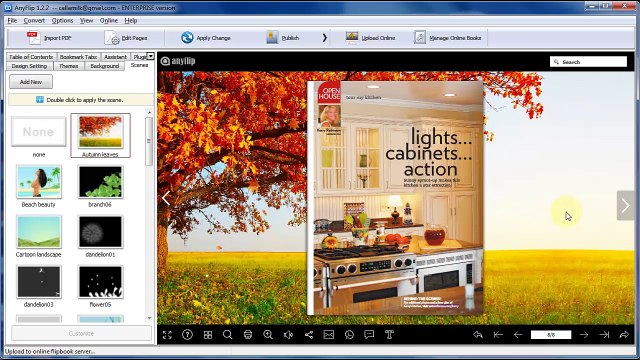Click the help question mark icon

pos(187,335)
